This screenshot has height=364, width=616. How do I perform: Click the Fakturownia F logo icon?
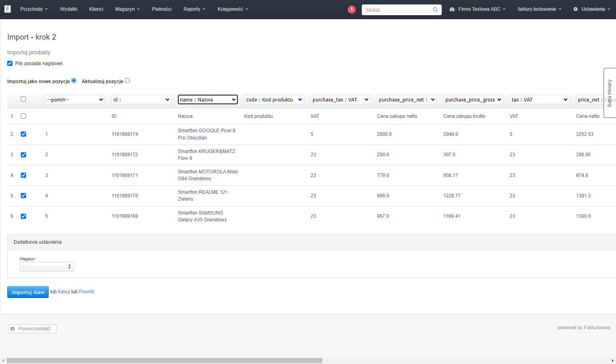[7, 9]
